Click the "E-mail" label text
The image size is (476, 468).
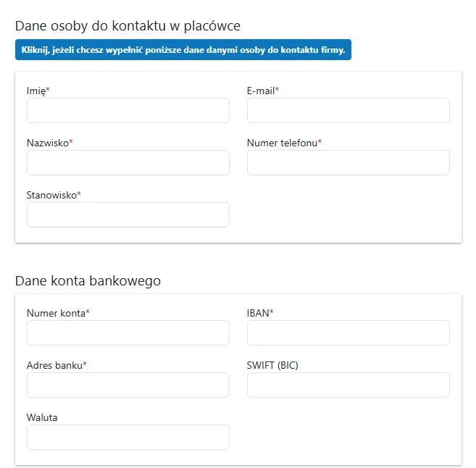pos(261,91)
